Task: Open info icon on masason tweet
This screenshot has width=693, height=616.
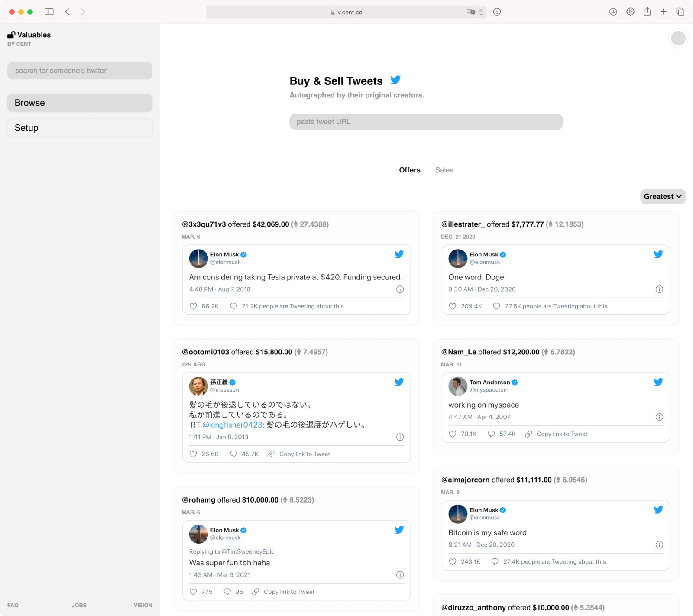Action: (400, 437)
